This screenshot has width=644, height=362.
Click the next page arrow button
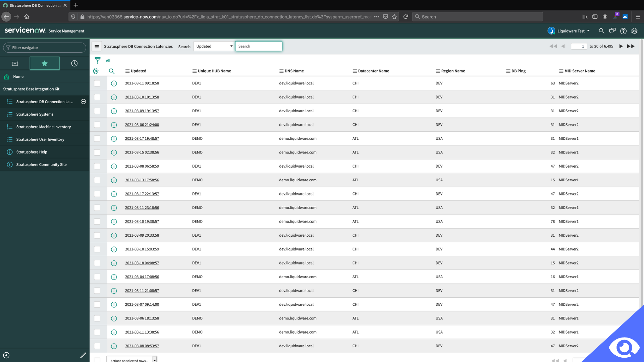coord(621,46)
